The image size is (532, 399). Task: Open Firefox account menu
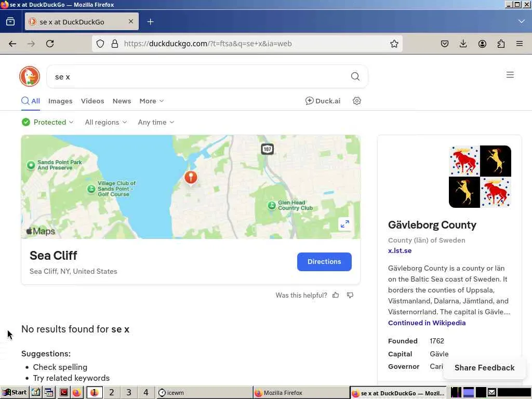pos(482,44)
